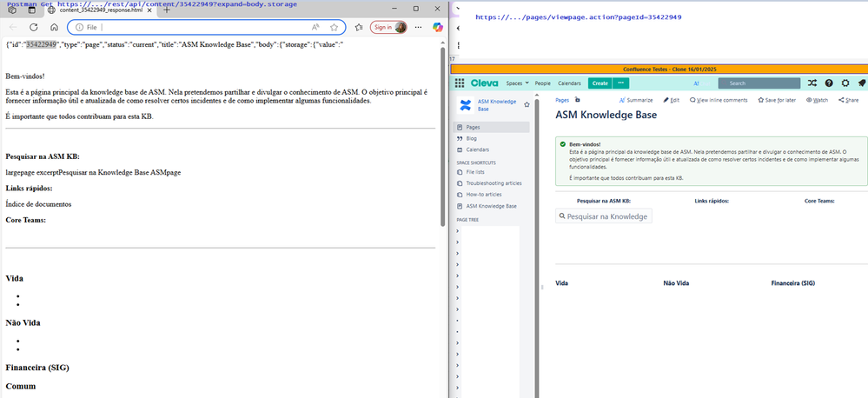Open Read aloud icon in Edge address bar
The image size is (868, 398).
(x=315, y=27)
